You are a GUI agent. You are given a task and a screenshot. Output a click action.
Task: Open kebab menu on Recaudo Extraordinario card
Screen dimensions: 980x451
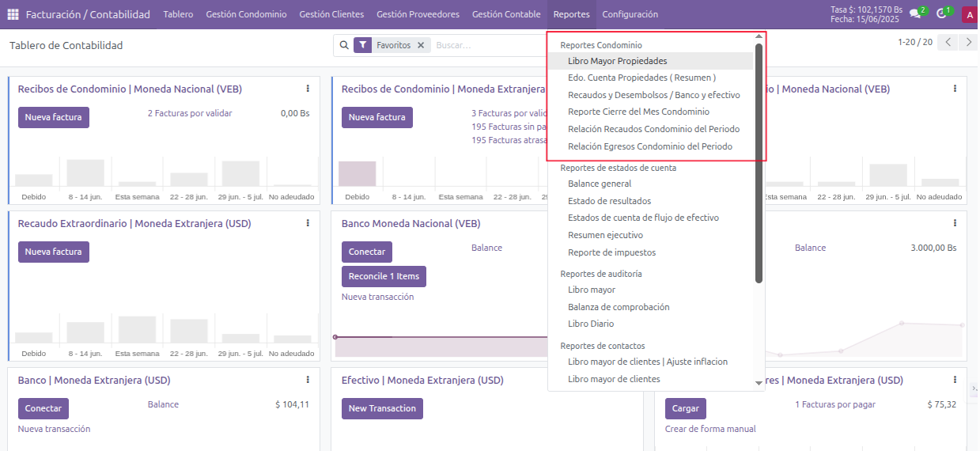pos(308,223)
